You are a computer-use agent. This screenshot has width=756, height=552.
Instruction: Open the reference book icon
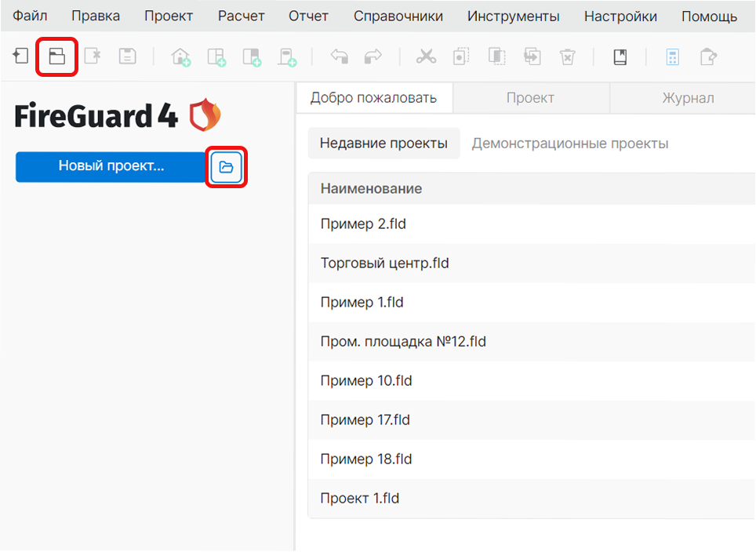(x=620, y=57)
